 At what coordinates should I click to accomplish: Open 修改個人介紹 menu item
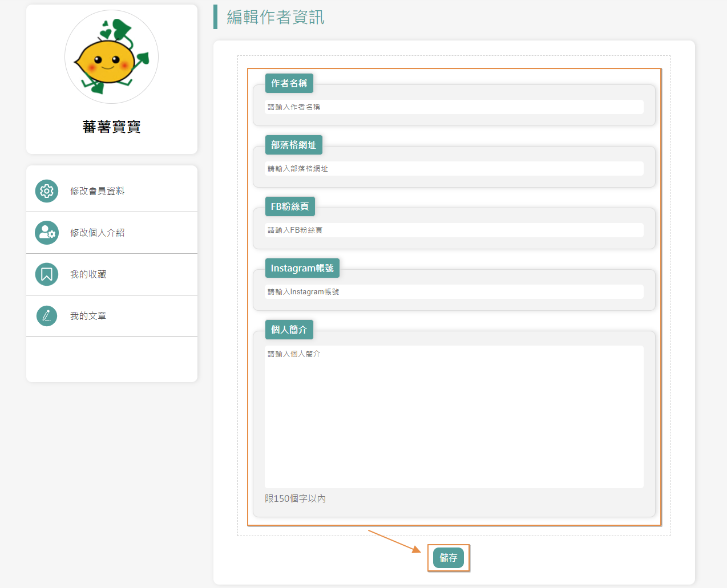pyautogui.click(x=97, y=233)
